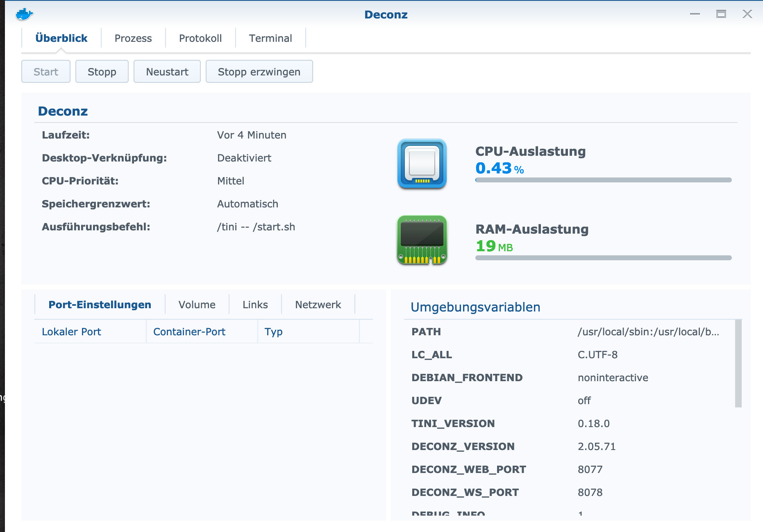Click the DECONZ_VERSION variable name
Viewport: 763px width, 532px height.
tap(463, 446)
